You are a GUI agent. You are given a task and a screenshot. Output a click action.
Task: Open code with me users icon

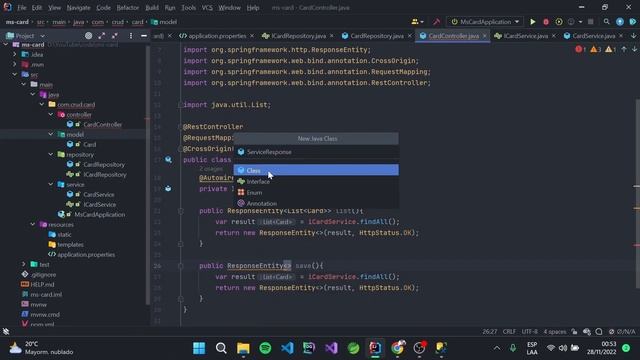click(417, 22)
